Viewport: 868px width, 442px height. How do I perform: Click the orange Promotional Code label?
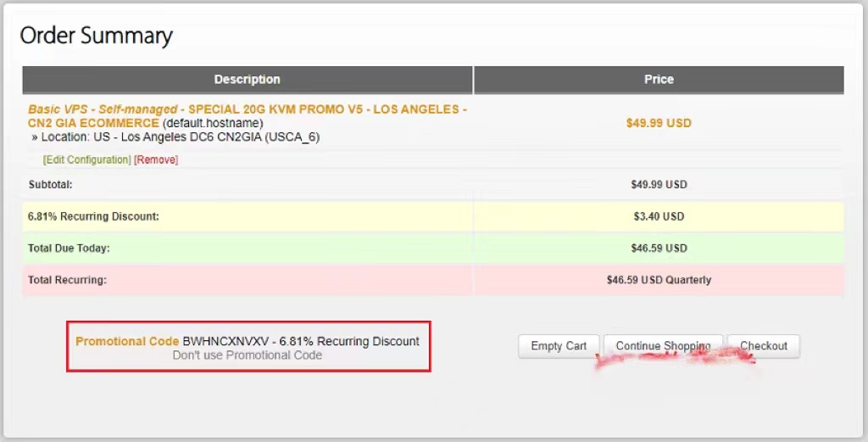(x=127, y=342)
